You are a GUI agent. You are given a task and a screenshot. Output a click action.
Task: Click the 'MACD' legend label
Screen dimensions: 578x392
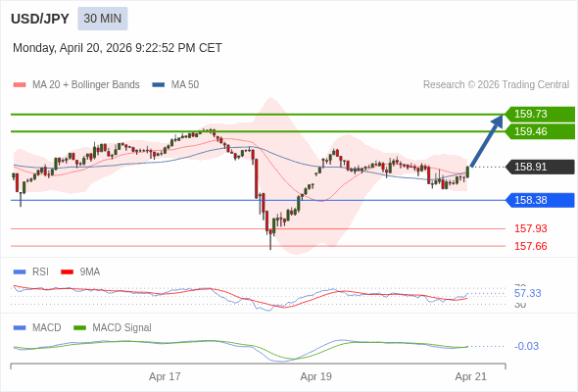[46, 328]
